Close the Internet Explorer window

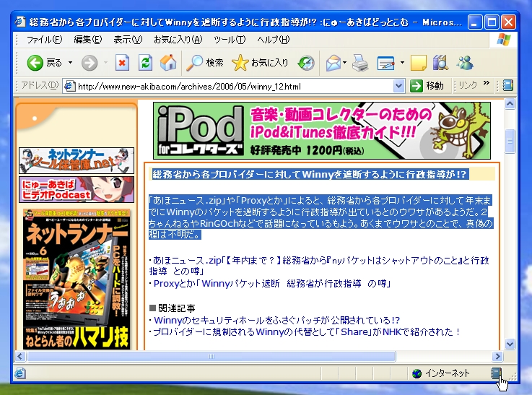[509, 22]
